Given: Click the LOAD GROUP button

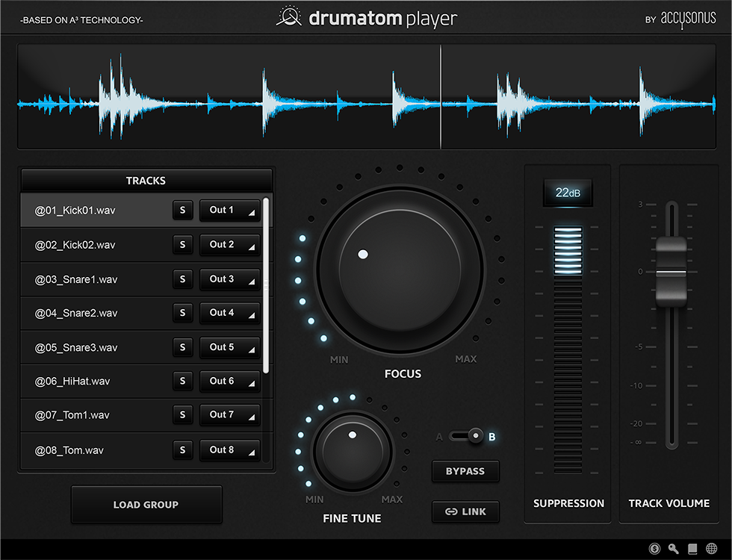Looking at the screenshot, I should pos(146,505).
